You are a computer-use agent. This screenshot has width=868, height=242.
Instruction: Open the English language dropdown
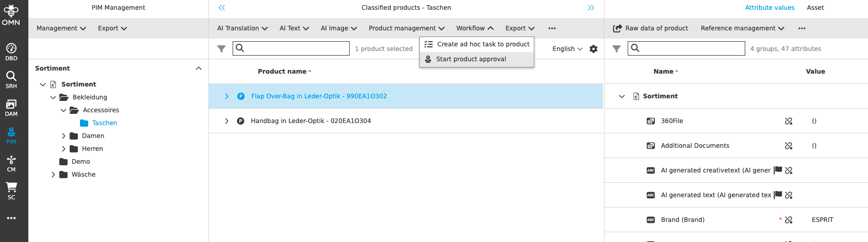coord(567,49)
